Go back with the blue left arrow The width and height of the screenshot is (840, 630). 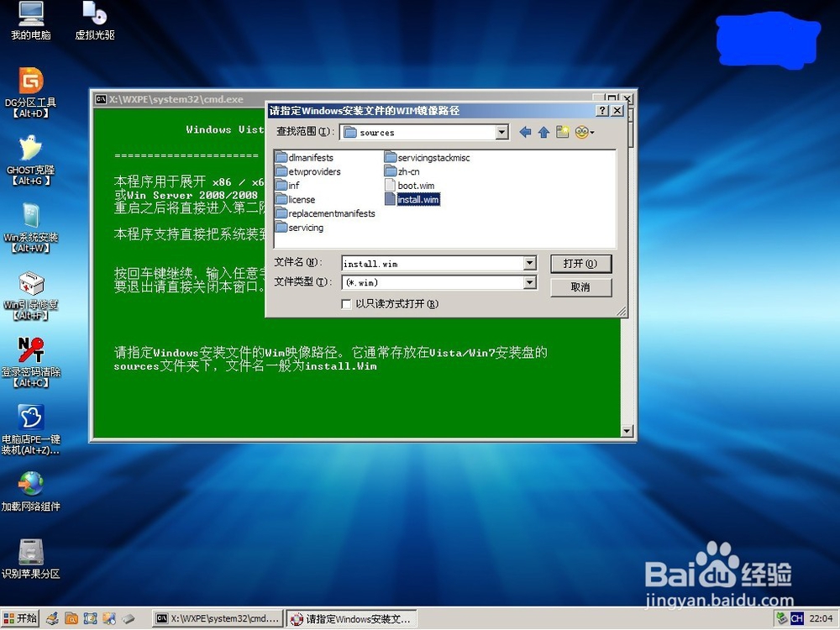(525, 132)
